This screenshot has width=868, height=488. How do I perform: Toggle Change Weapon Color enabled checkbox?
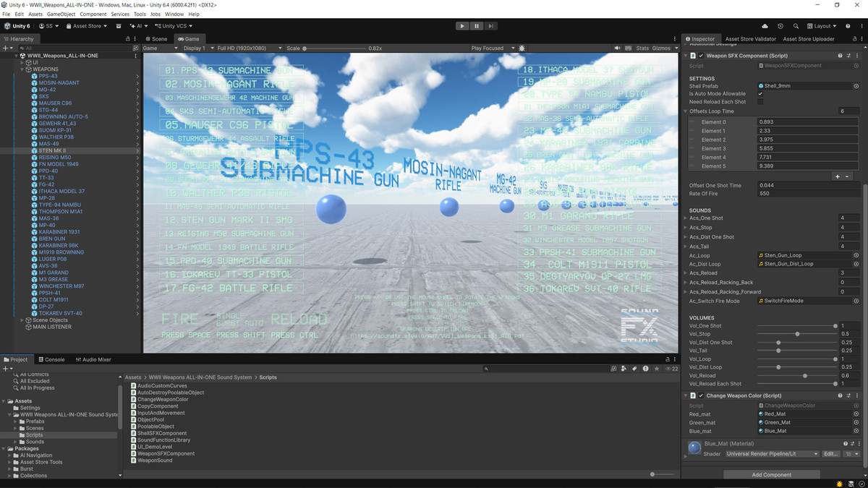tap(701, 395)
